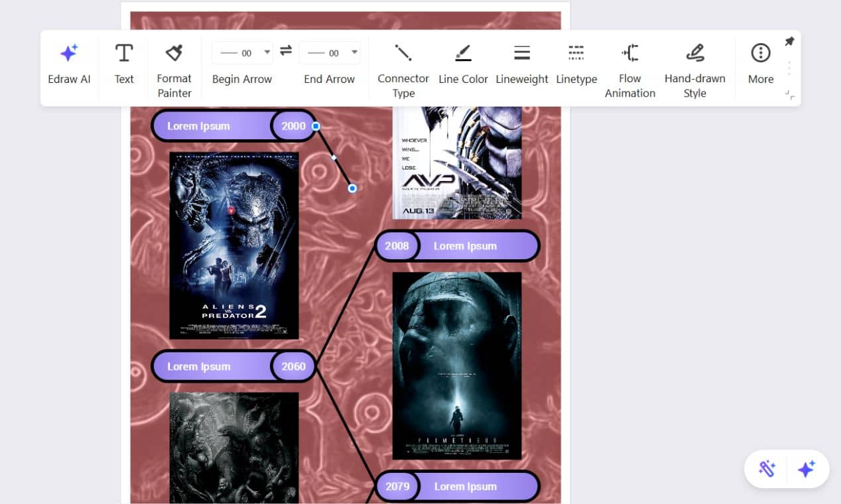
Task: Activate the Format Painter
Action: tap(174, 69)
